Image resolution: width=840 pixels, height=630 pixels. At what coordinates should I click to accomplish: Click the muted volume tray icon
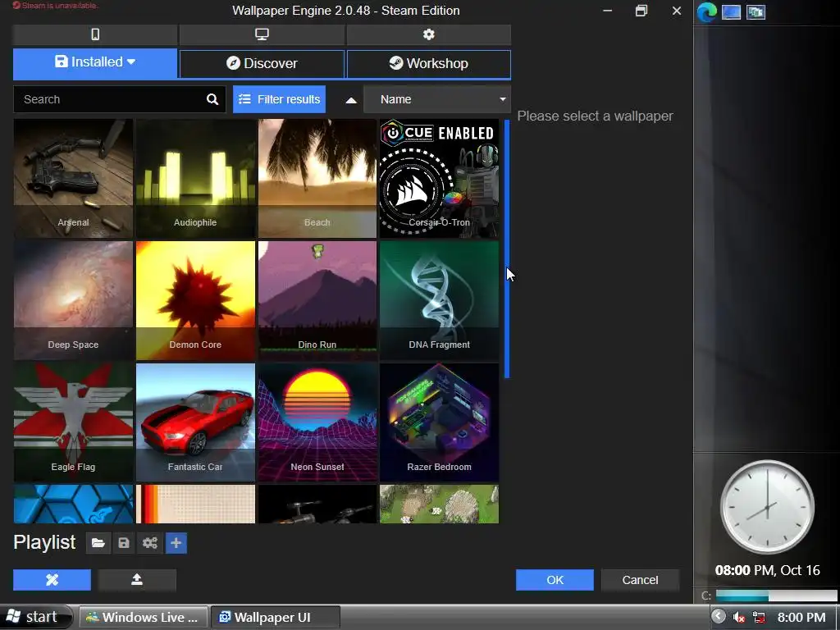click(739, 617)
